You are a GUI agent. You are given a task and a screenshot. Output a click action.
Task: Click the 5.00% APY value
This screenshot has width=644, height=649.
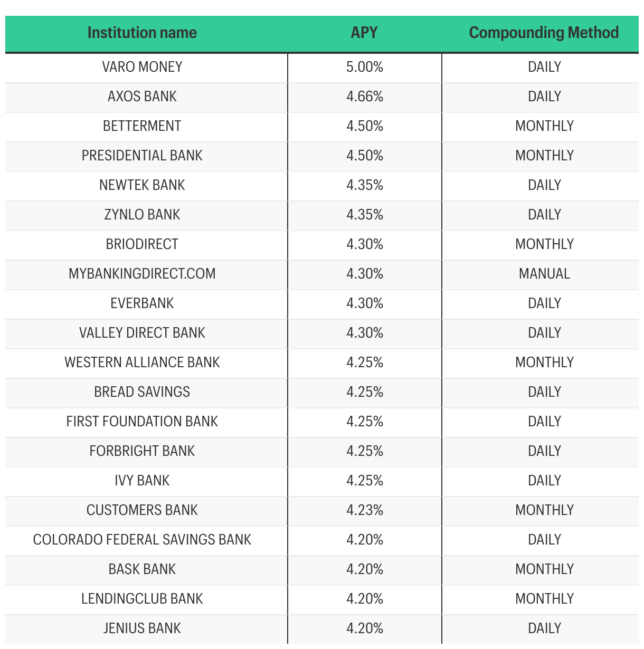pyautogui.click(x=365, y=67)
